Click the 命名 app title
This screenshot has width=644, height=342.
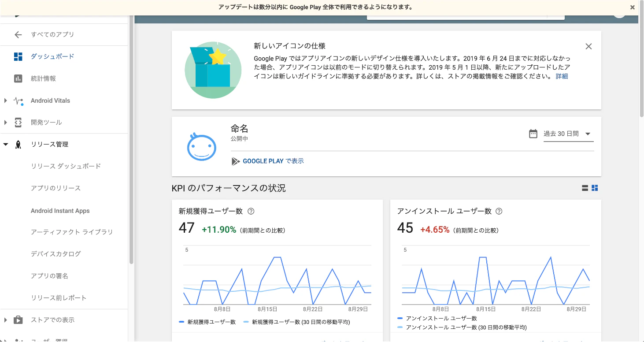[x=240, y=129]
